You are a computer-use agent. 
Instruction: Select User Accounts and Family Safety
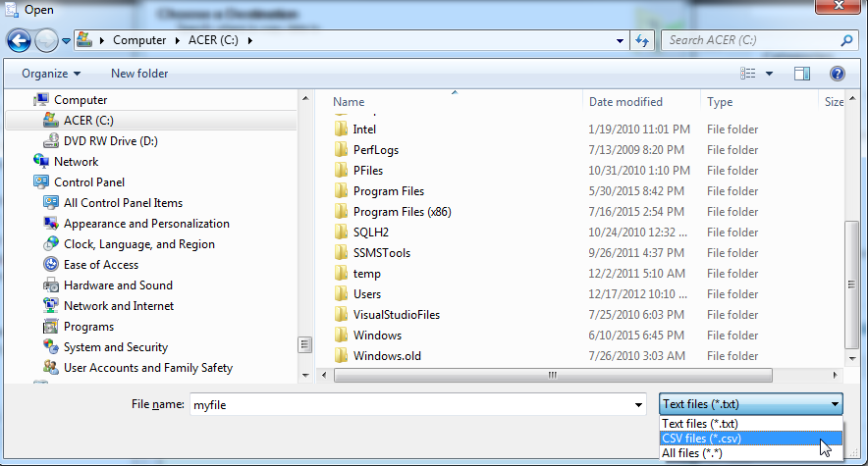(148, 368)
